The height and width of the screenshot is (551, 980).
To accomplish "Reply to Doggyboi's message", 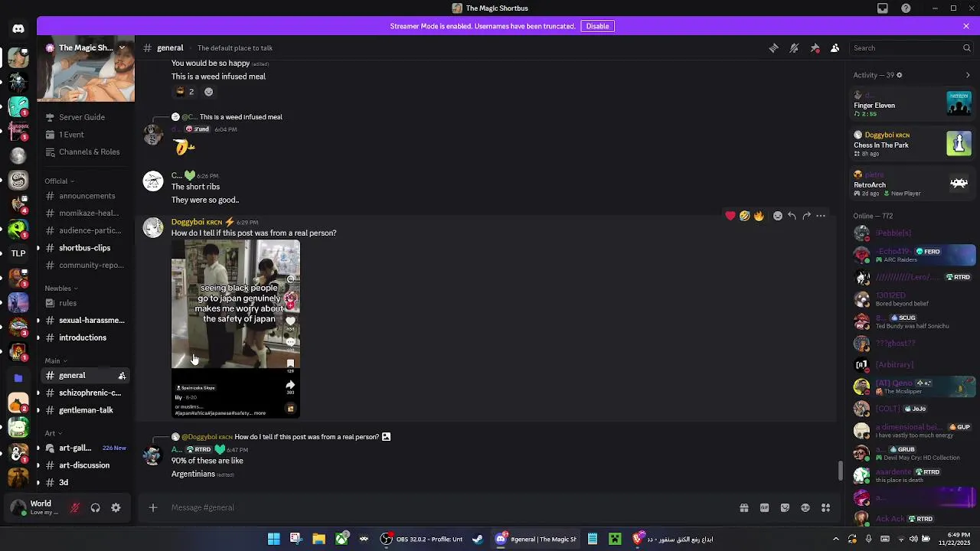I will [792, 216].
